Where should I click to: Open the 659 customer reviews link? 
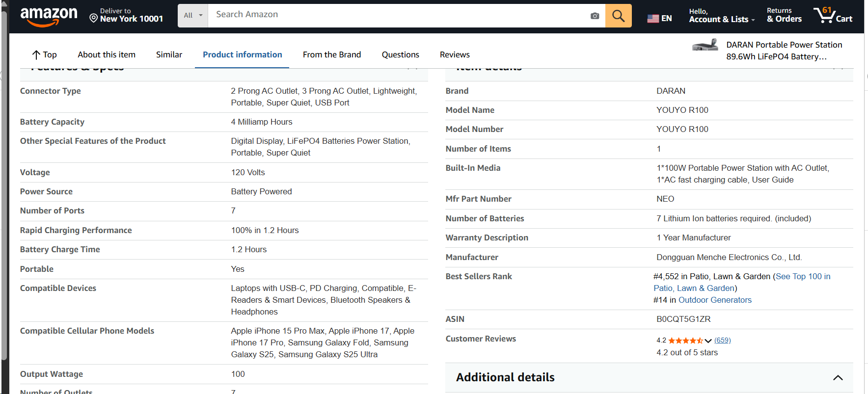click(x=722, y=340)
